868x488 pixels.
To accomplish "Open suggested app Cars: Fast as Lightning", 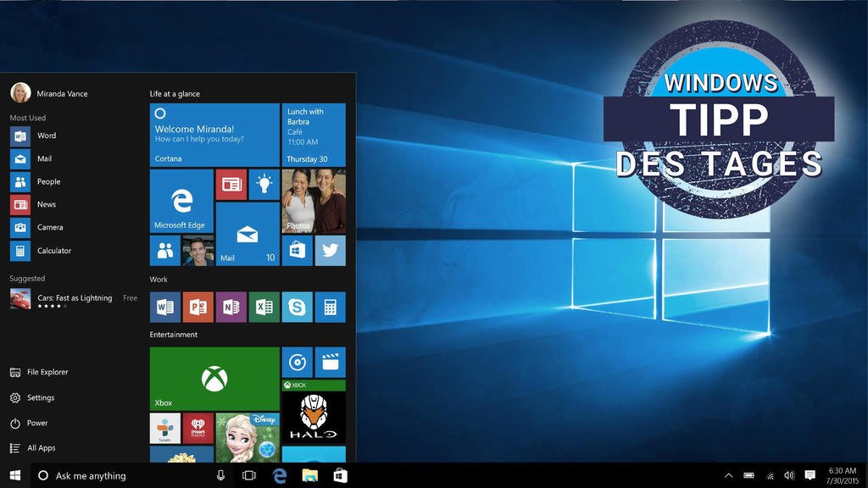I will coord(74,299).
